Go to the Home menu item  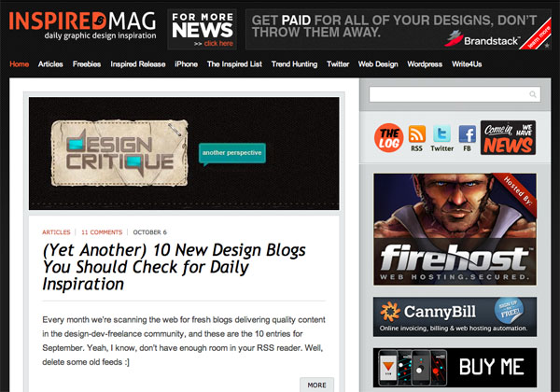pos(20,64)
